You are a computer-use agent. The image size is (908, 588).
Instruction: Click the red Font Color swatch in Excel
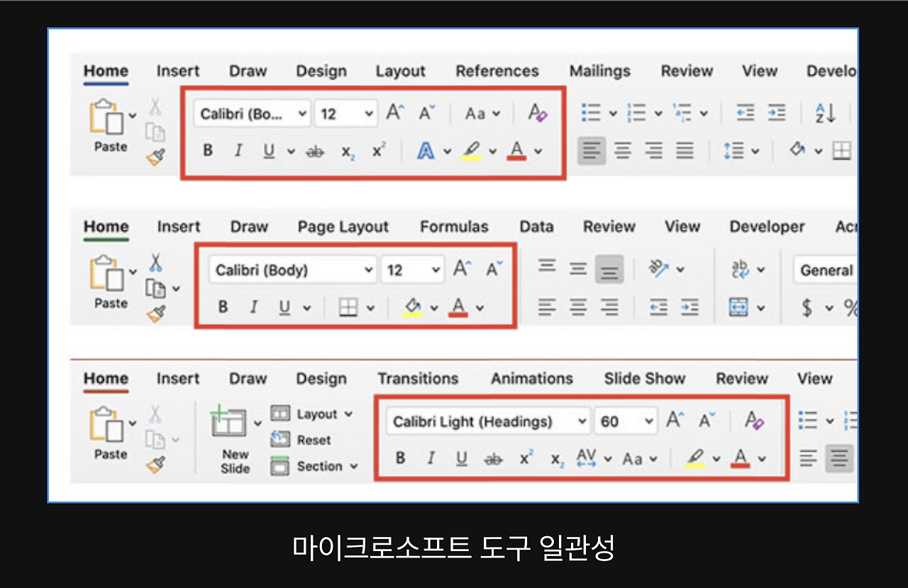(458, 306)
